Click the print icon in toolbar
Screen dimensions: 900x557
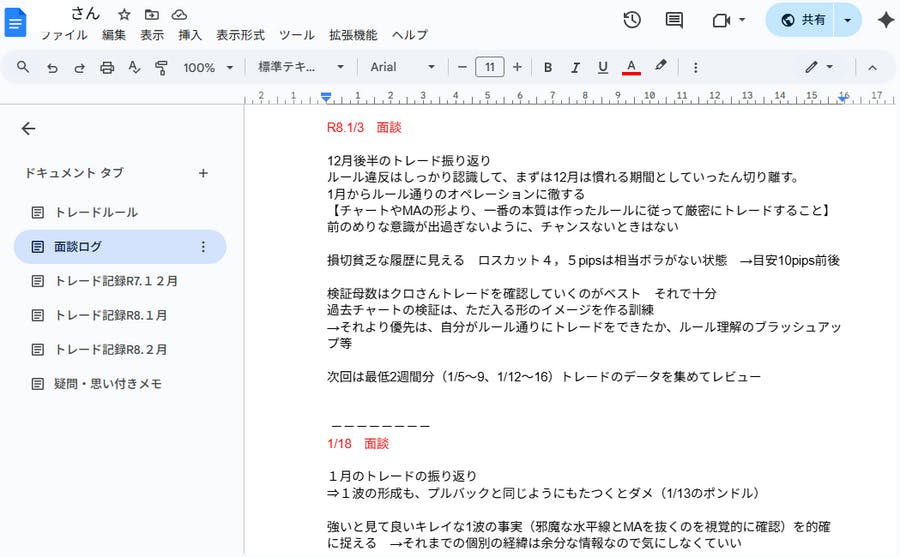tap(107, 67)
